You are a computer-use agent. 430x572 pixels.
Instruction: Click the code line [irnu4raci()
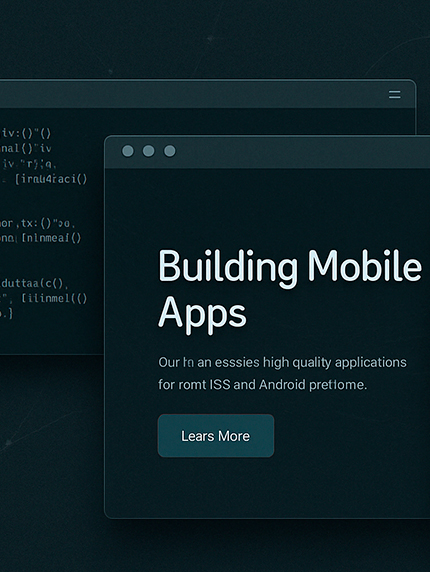[51, 179]
